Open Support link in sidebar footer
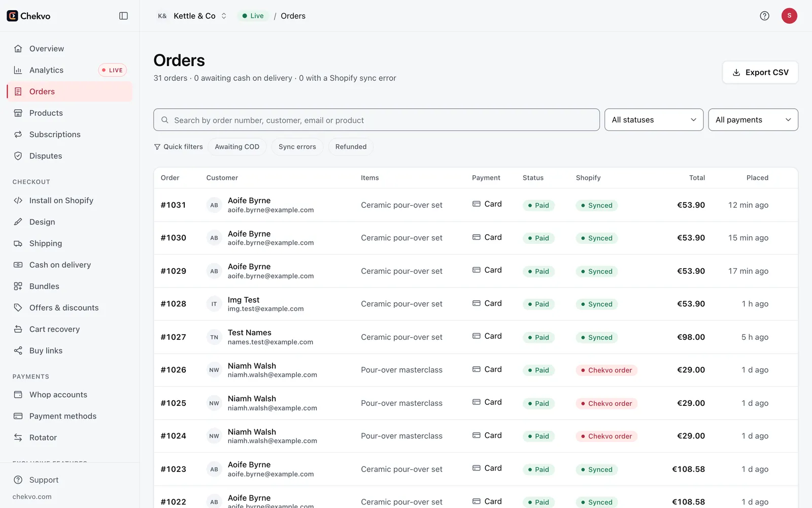The image size is (812, 508). coord(70,480)
